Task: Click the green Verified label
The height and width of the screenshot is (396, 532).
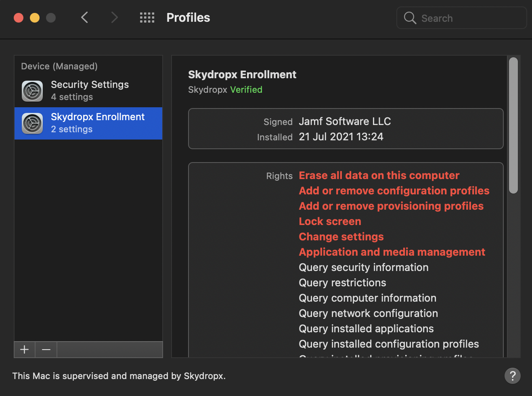Action: (246, 90)
